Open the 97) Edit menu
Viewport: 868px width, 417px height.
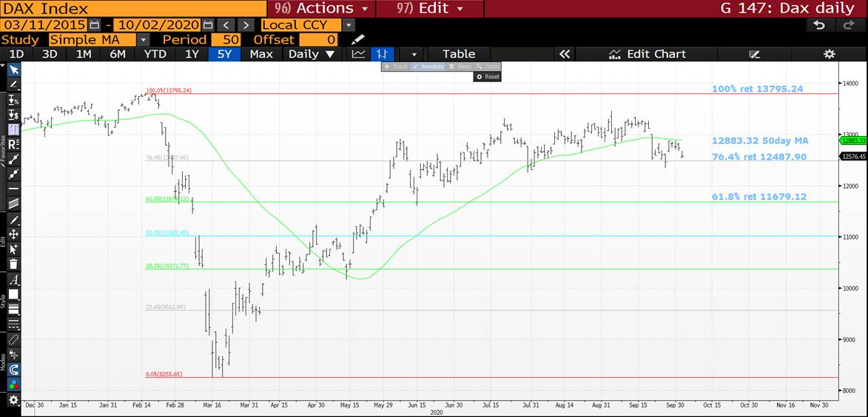click(x=430, y=8)
